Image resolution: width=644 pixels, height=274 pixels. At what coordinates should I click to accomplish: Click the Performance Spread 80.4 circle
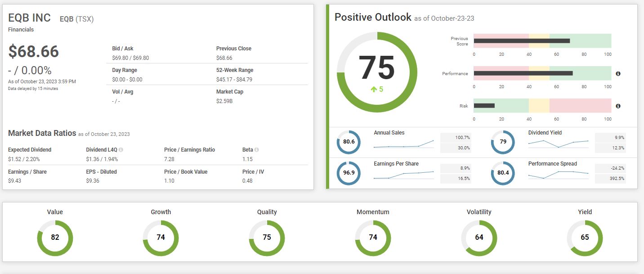point(503,173)
